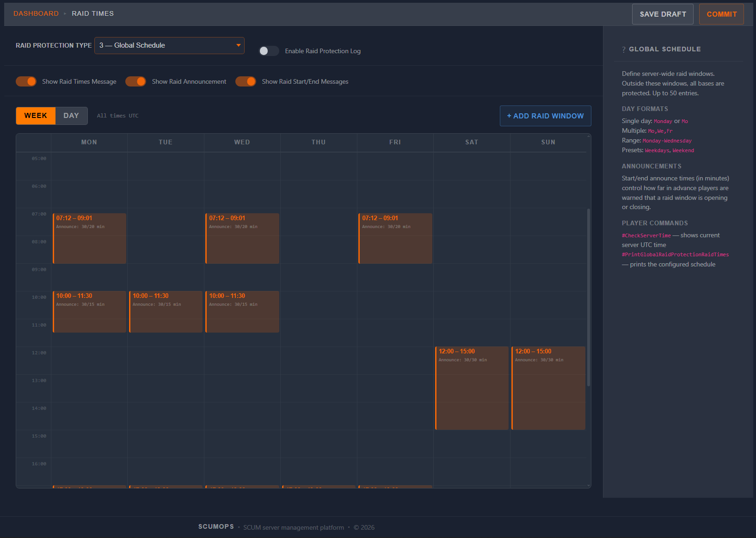The image size is (756, 538).
Task: Click the DAY FORMATS heading
Action: point(645,109)
